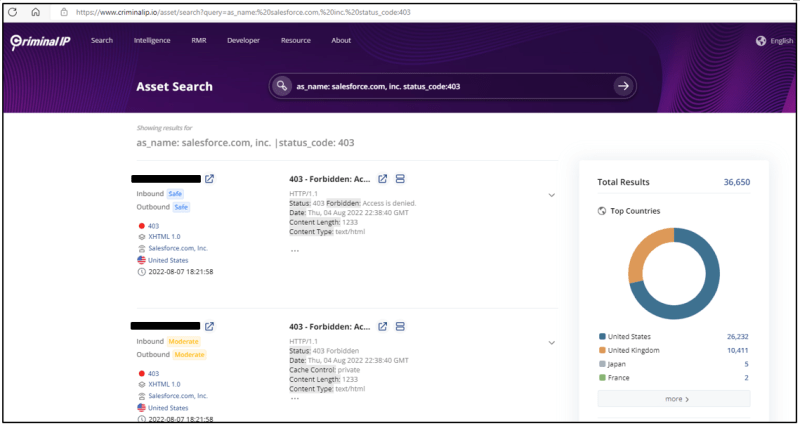Click the red status dot in the second result
Image resolution: width=800 pixels, height=426 pixels.
141,373
